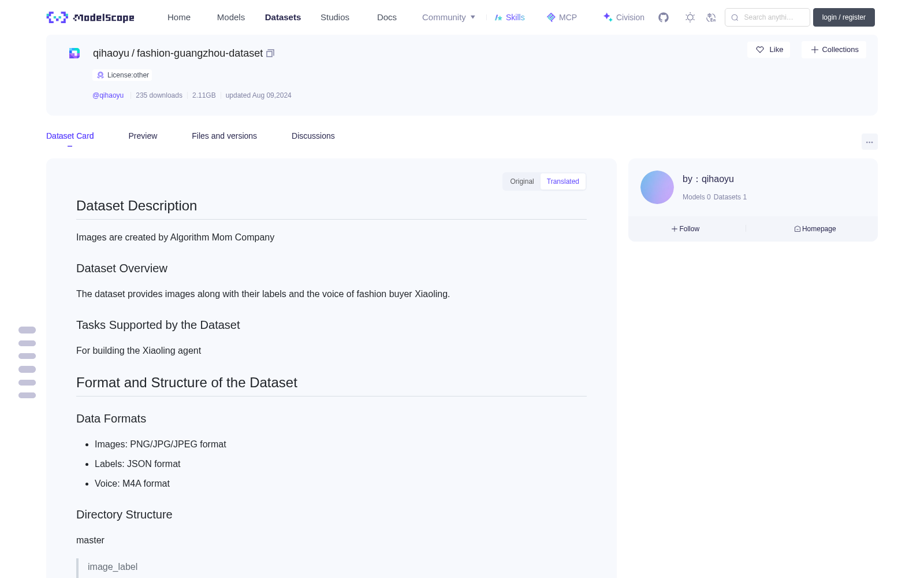The height and width of the screenshot is (578, 924).
Task: Toggle the light/dark theme sun icon
Action: (x=690, y=17)
